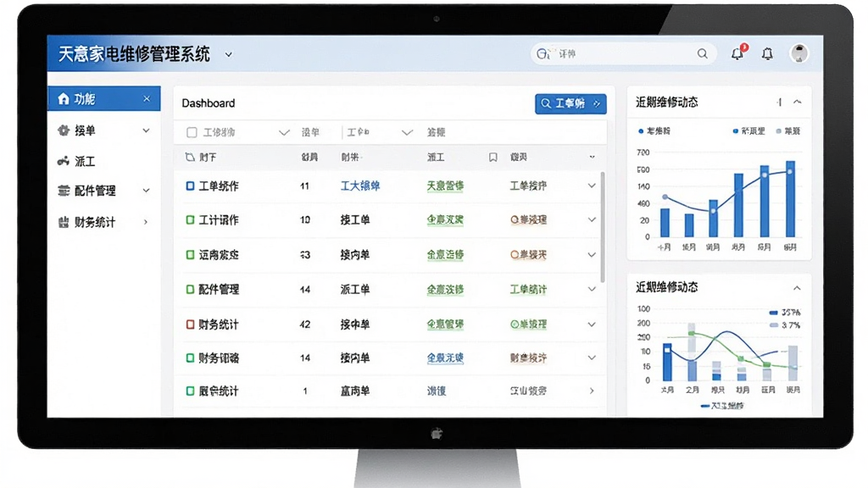Viewport: 868px width, 488px height.
Task: Open the dropdown next to the 天意家电维修管理系统 title
Action: click(x=229, y=55)
